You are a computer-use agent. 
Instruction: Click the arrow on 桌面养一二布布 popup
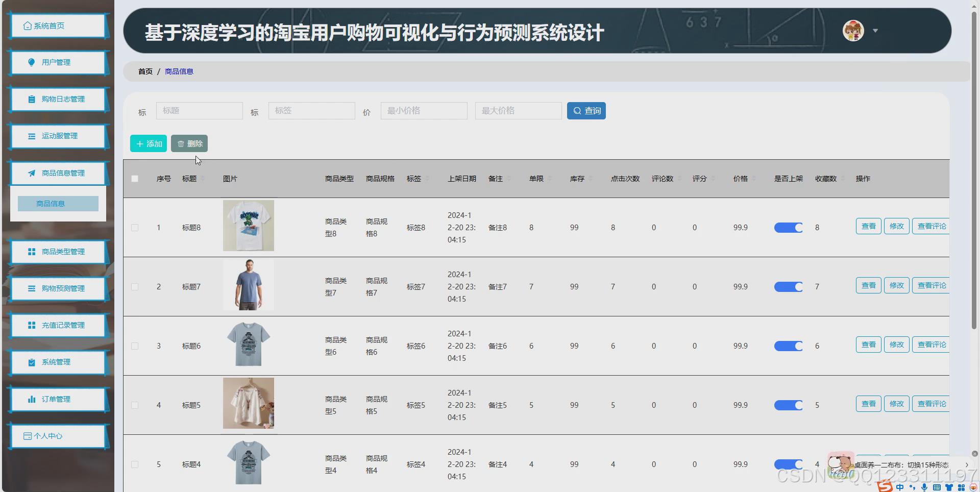tap(967, 465)
